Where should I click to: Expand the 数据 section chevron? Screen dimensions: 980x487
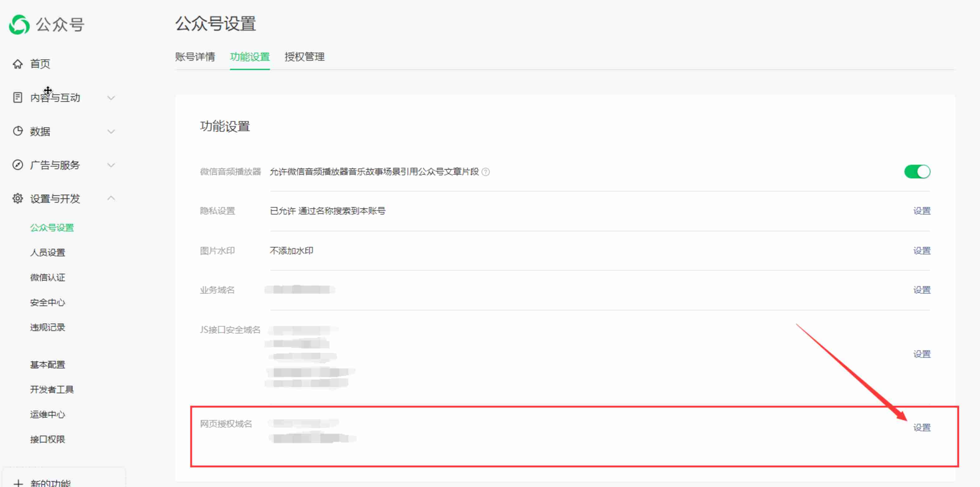(111, 132)
